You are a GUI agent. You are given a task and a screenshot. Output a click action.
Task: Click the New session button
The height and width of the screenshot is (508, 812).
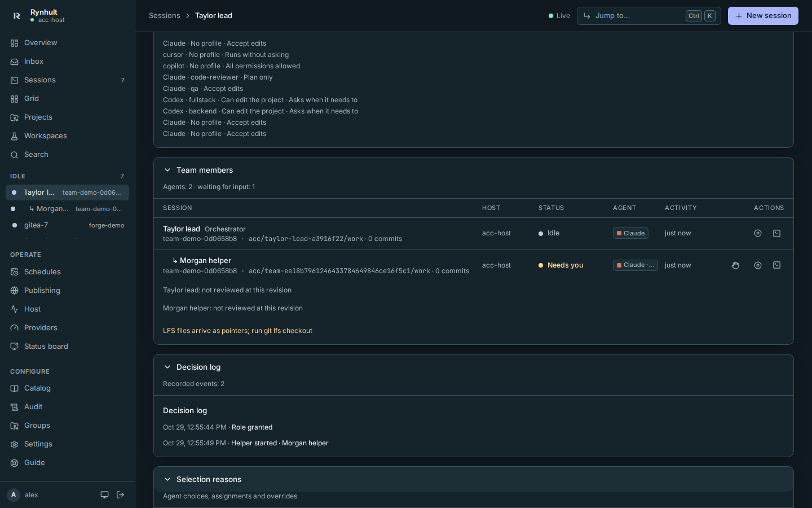(x=763, y=16)
